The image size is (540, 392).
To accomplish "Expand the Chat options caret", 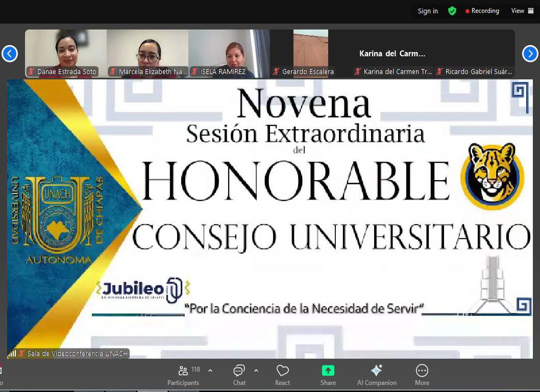I will pos(256,371).
